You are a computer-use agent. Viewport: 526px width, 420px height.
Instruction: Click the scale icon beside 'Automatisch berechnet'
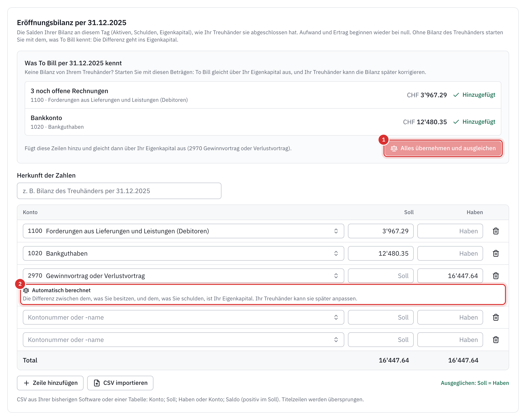click(26, 290)
